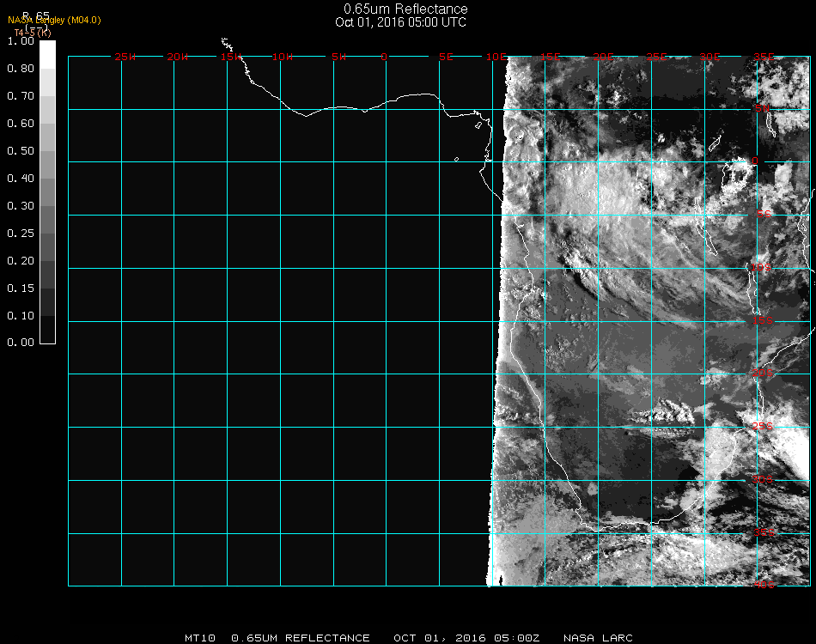Viewport: 816px width, 644px height.
Task: Click the 0.25 color scale label
Action: [21, 233]
